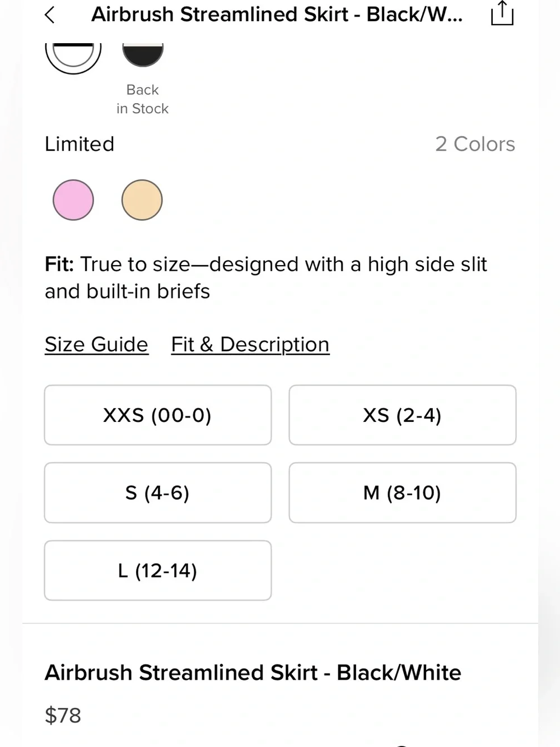Select the pink color swatch
This screenshot has width=560, height=747.
[x=73, y=200]
